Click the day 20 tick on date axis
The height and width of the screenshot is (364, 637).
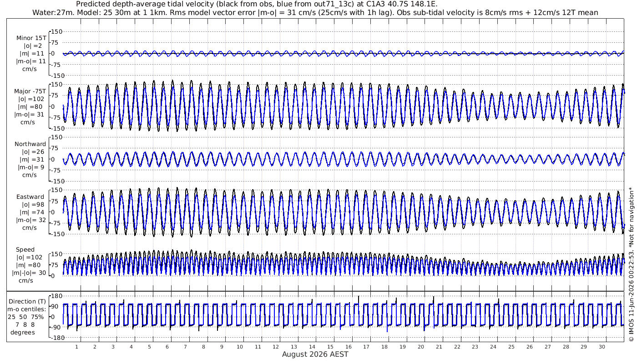[421, 347]
